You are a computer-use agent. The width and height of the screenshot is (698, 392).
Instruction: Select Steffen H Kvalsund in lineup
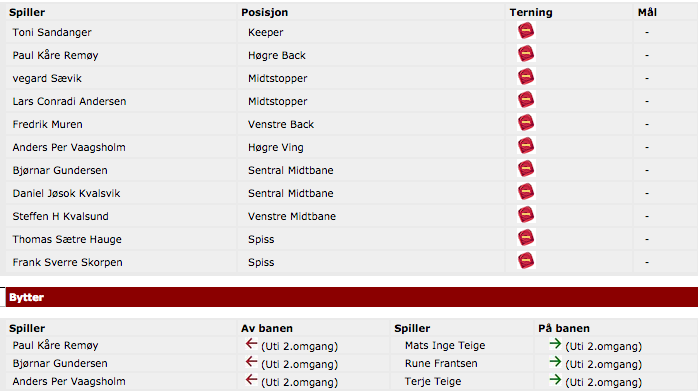pyautogui.click(x=61, y=217)
